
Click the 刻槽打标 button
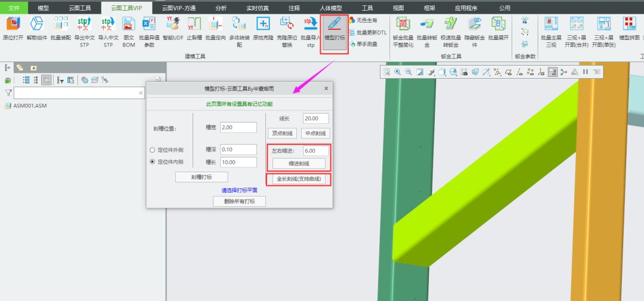[x=202, y=177]
